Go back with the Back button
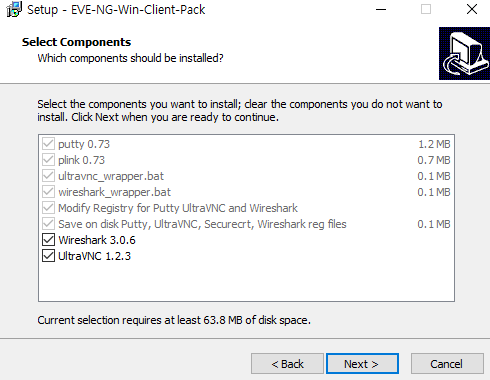The width and height of the screenshot is (490, 380). [x=287, y=364]
